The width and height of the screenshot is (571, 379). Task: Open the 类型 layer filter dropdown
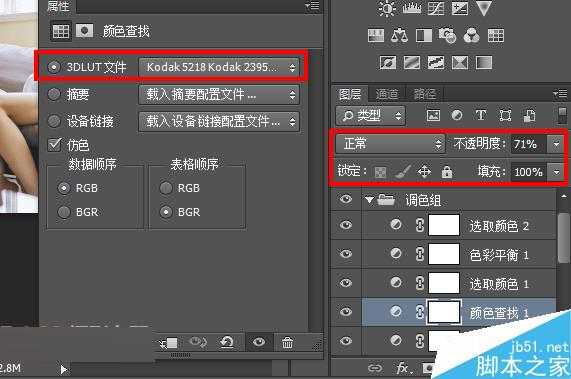click(x=370, y=116)
